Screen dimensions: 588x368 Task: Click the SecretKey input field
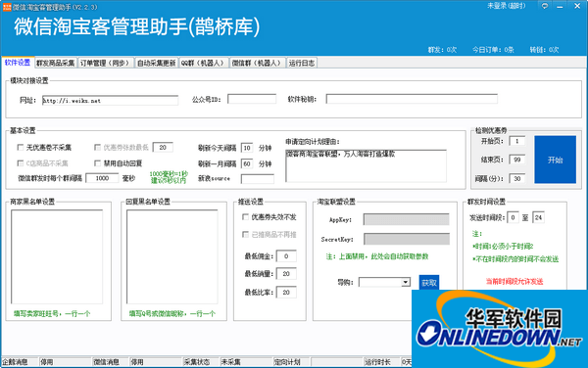point(407,239)
